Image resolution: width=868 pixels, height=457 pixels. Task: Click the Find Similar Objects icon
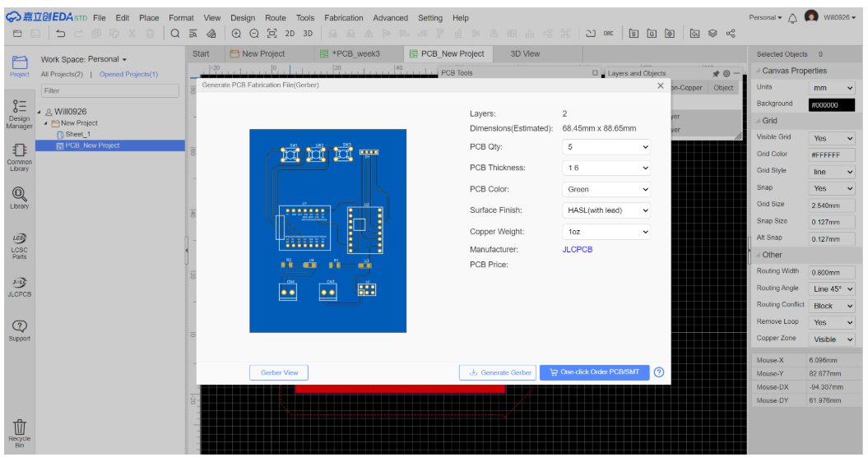tap(193, 34)
